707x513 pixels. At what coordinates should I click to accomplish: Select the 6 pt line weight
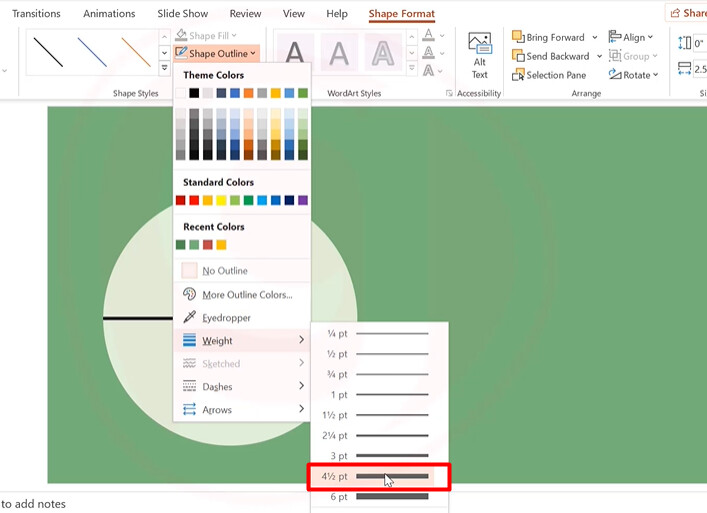(x=379, y=496)
